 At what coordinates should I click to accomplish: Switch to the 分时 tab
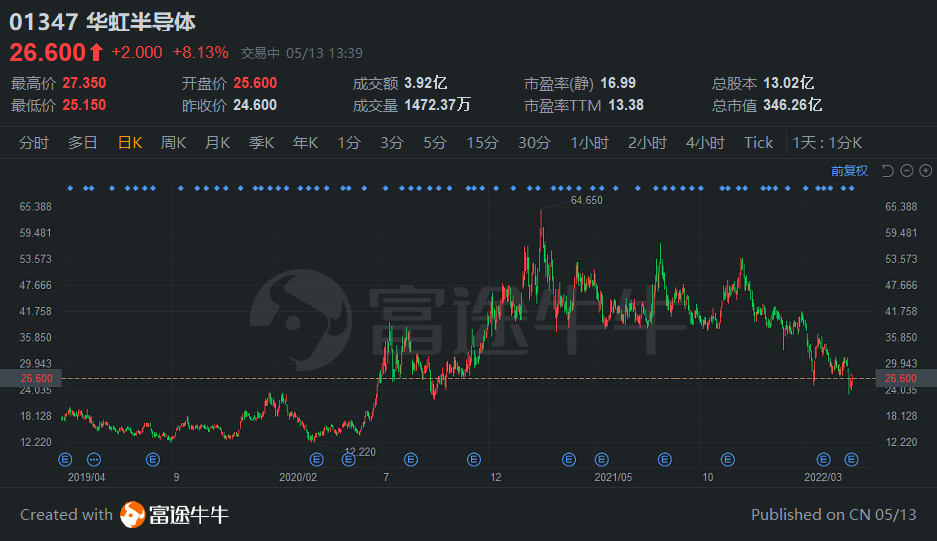(33, 143)
